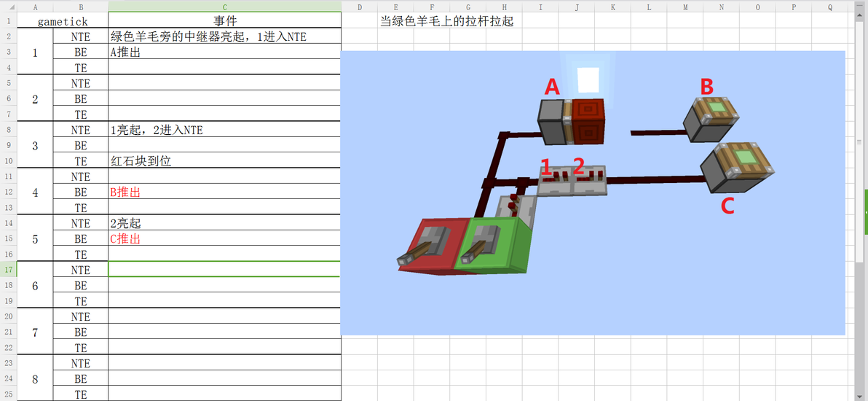
Task: Select gametick 1 merged cell
Action: pos(36,52)
